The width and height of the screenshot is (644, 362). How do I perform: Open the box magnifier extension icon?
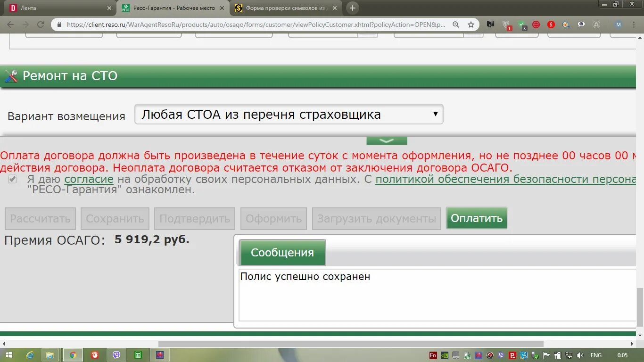(x=566, y=25)
